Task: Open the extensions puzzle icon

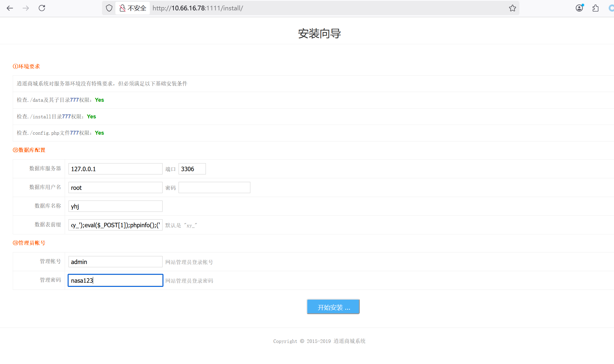Action: point(595,8)
